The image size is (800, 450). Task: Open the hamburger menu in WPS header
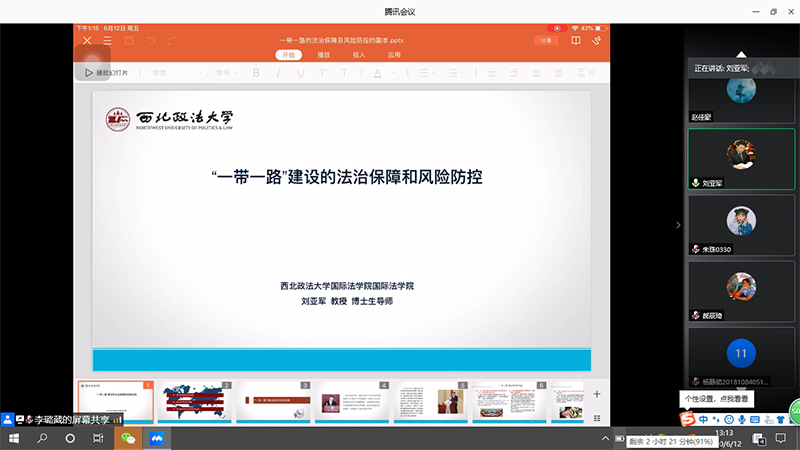(x=107, y=41)
